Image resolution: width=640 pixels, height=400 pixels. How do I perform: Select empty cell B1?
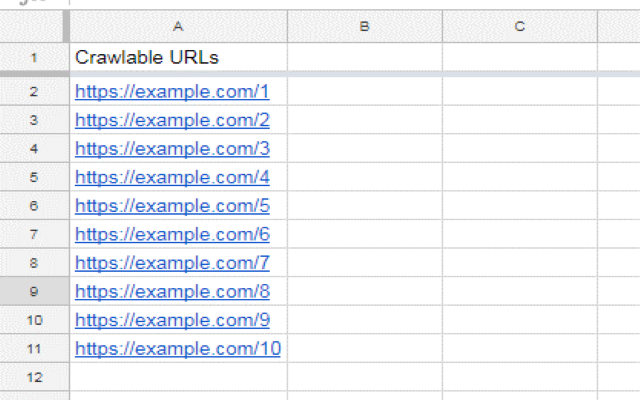[365, 58]
